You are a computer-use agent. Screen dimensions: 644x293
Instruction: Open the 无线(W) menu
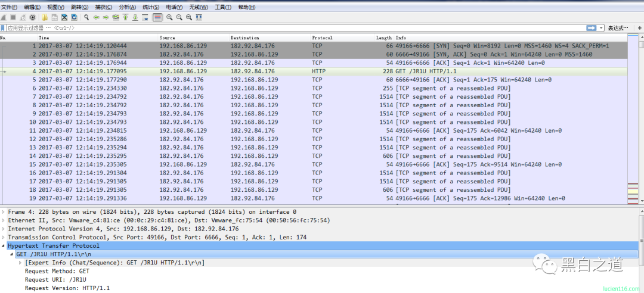[x=199, y=7]
